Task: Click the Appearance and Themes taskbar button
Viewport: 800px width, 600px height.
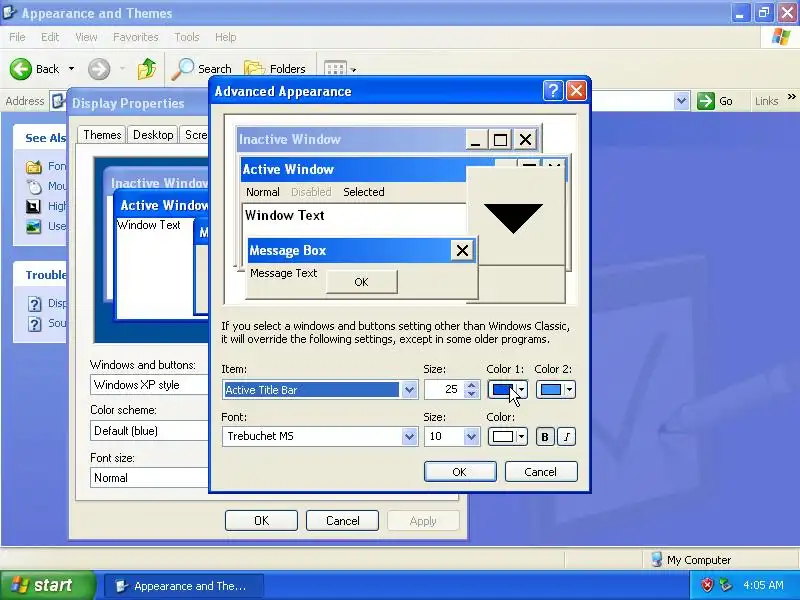Action: point(184,586)
